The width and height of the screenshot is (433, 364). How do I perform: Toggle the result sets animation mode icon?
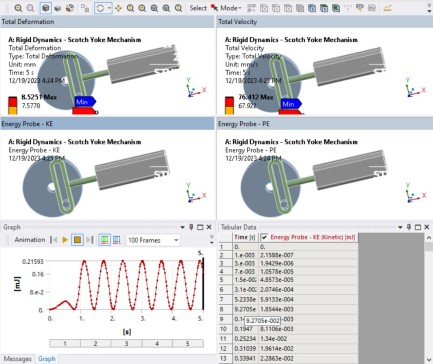click(x=117, y=240)
